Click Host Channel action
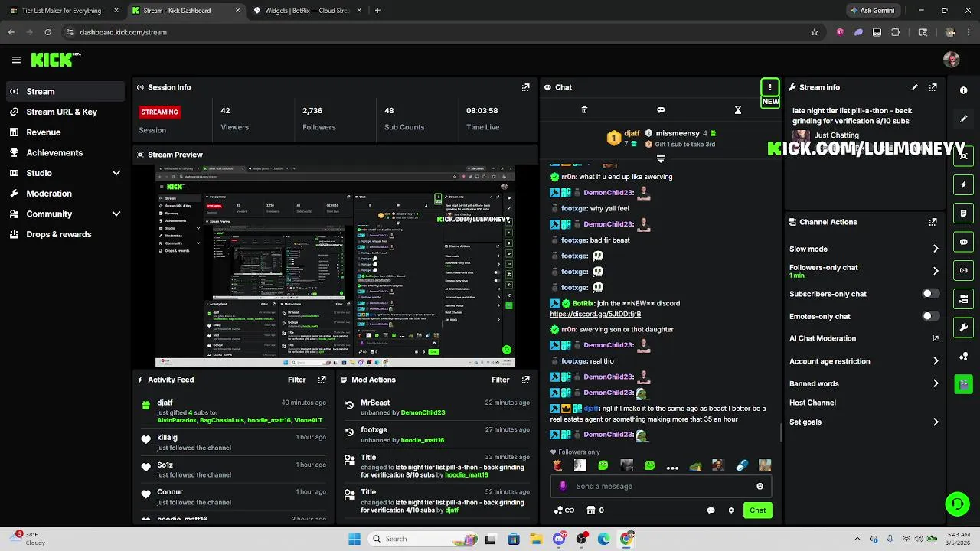 [x=812, y=403]
